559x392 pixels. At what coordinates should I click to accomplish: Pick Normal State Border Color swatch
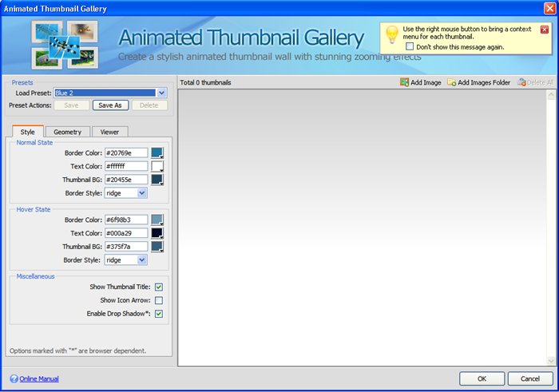[157, 152]
